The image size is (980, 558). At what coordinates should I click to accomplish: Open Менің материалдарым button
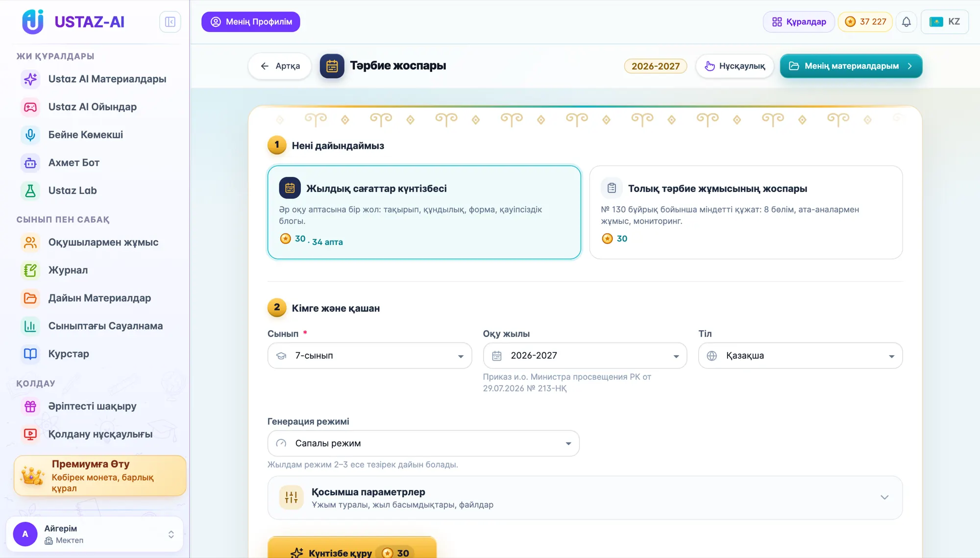click(x=851, y=66)
